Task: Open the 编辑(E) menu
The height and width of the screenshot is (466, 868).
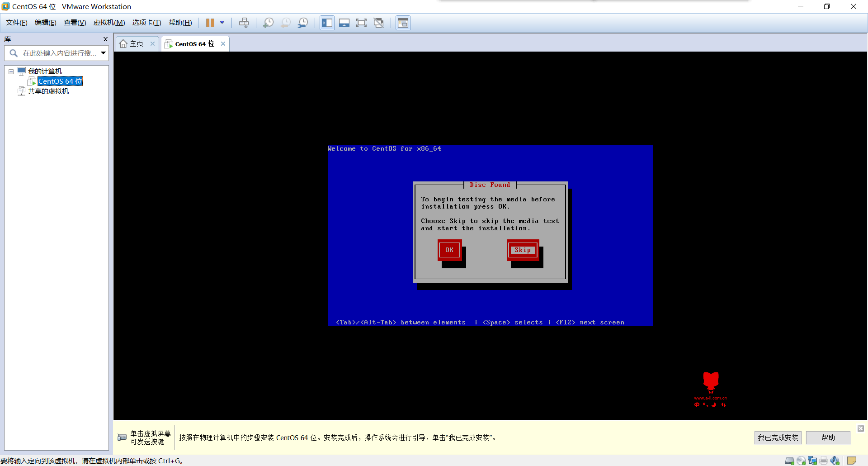Action: [x=46, y=23]
